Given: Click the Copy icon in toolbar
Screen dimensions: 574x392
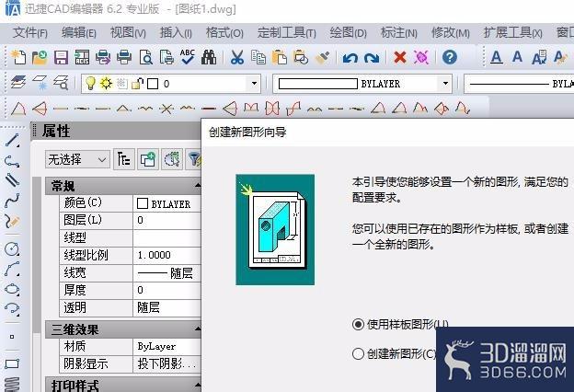Looking at the screenshot, I should tap(258, 58).
